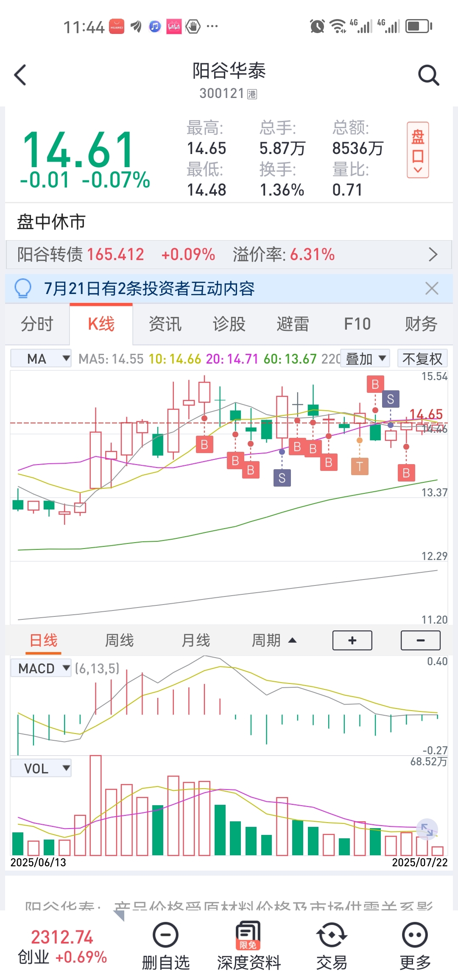The height and width of the screenshot is (980, 458).
Task: Tap the end date 2025/07/22
Action: [x=420, y=862]
